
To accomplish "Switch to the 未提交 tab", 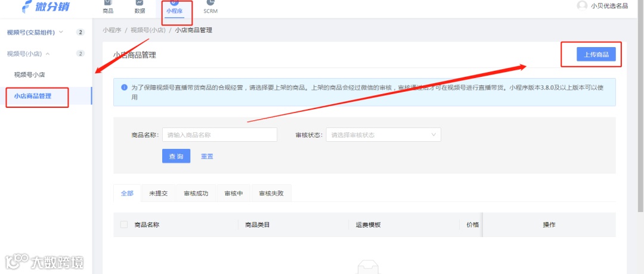I will click(x=158, y=193).
